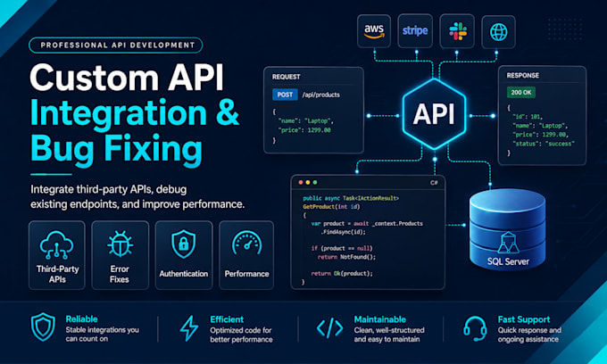Click the RESPONSE panel heading
Screen dimensions: 607x364
(522, 76)
